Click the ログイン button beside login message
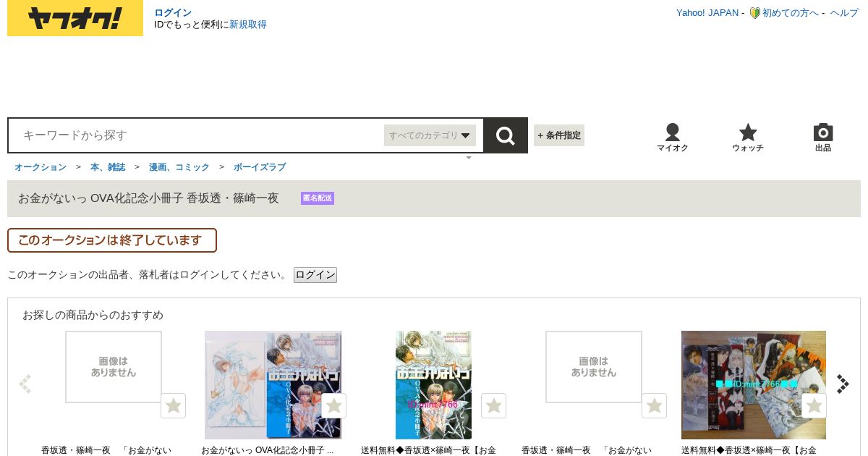The height and width of the screenshot is (456, 868). (315, 275)
